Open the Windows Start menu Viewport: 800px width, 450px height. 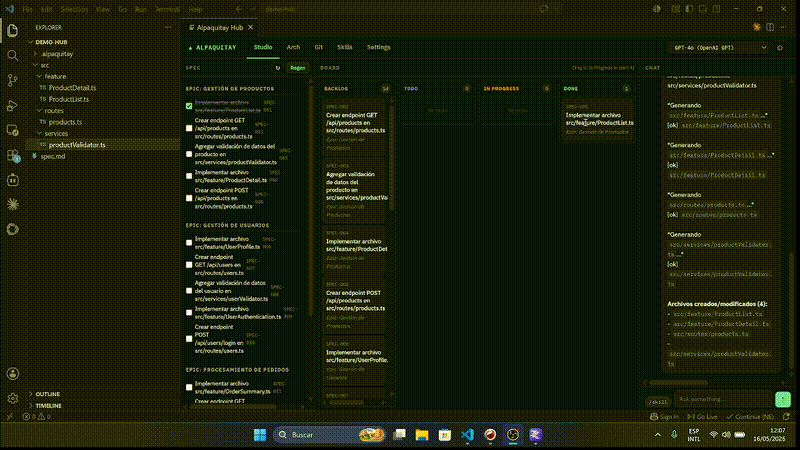[x=260, y=435]
